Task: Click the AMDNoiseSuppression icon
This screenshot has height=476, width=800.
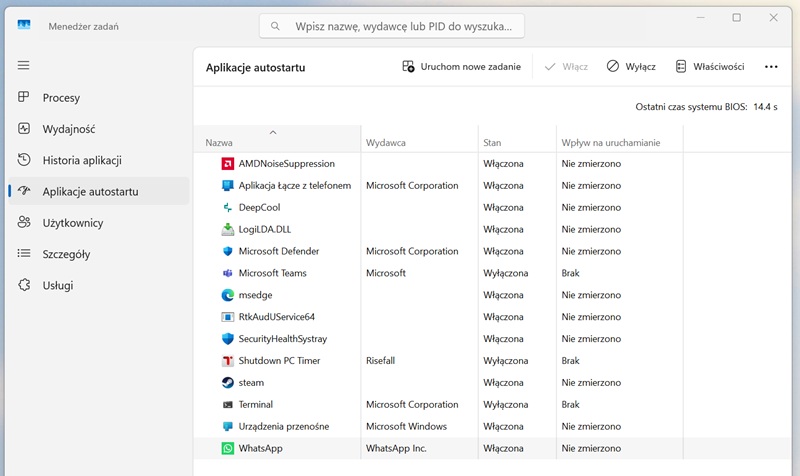Action: pyautogui.click(x=228, y=163)
